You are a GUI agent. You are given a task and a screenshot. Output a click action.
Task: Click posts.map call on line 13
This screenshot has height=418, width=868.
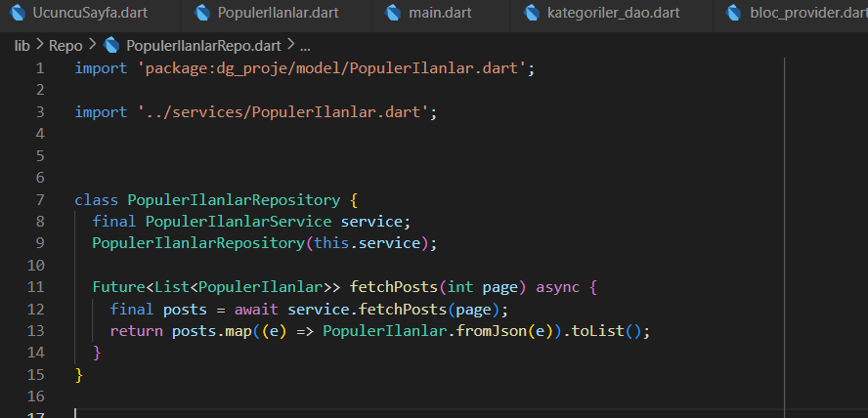[212, 331]
